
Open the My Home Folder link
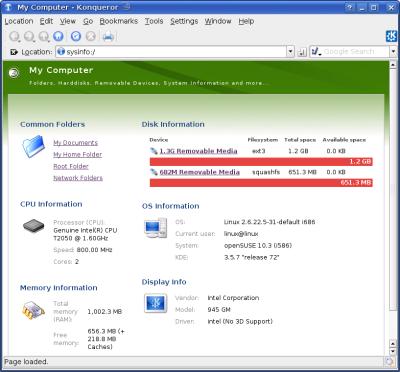pos(78,154)
